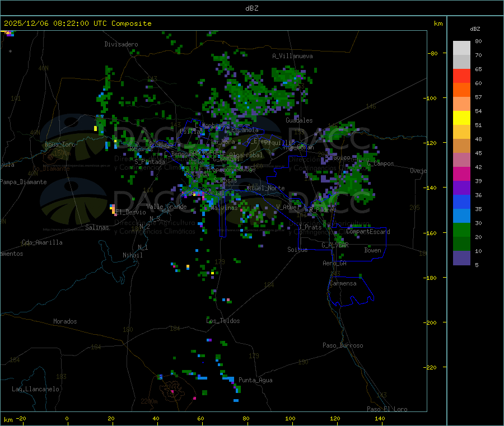The image size is (504, 426).
Task: Click the Morados map label
Action: click(65, 321)
